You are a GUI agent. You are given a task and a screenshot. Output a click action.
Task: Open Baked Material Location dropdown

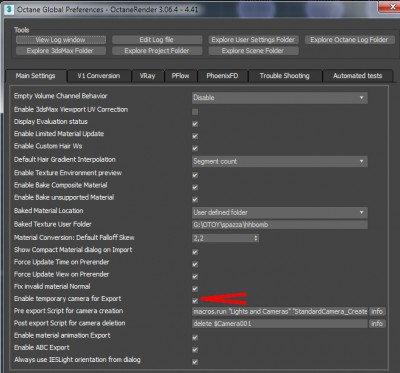point(280,213)
